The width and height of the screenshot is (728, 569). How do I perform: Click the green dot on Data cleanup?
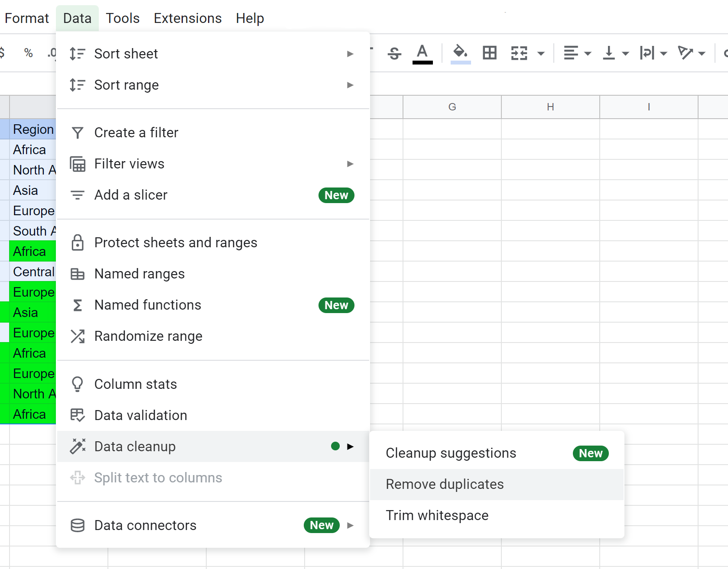click(x=335, y=446)
